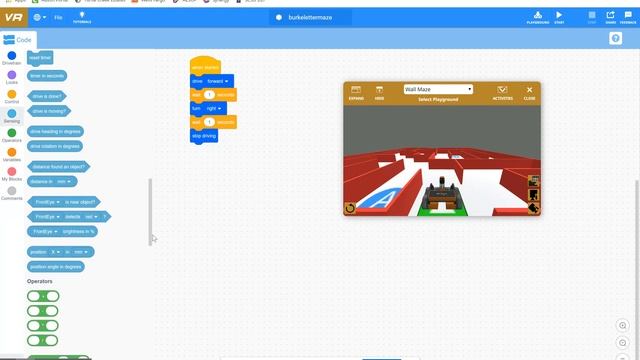The height and width of the screenshot is (360, 640).
Task: Switch to the Code tab
Action: click(18, 40)
